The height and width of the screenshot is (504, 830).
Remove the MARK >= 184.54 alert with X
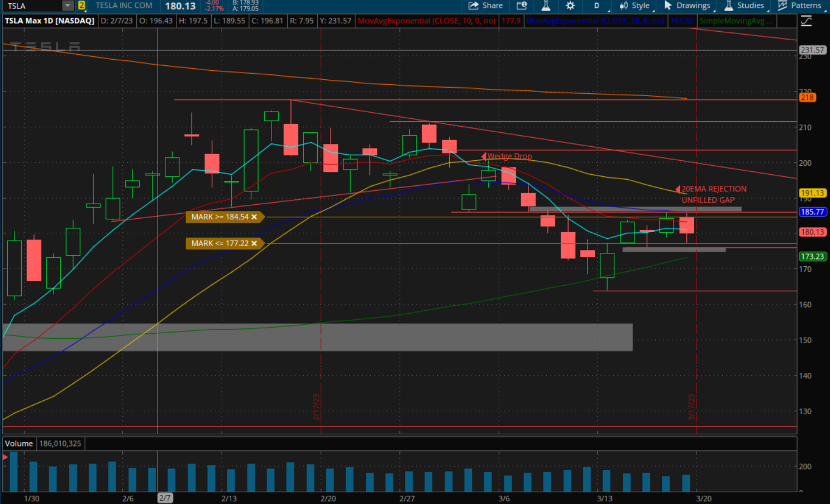coord(254,217)
